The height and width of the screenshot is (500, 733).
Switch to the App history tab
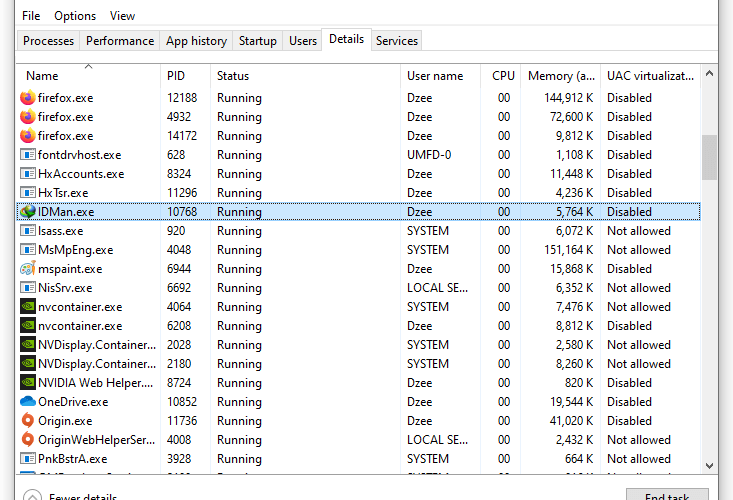(x=196, y=41)
